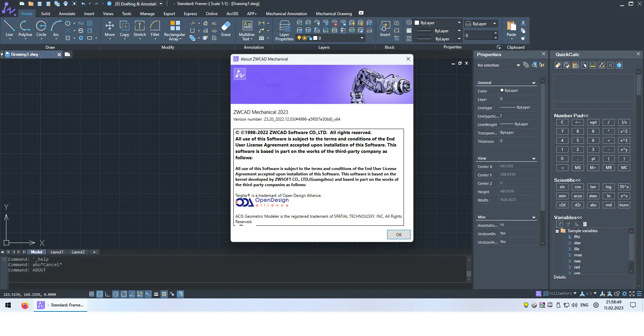The height and width of the screenshot is (336, 644).
Task: Click the Quick Select icon in Properties panel
Action: click(542, 65)
